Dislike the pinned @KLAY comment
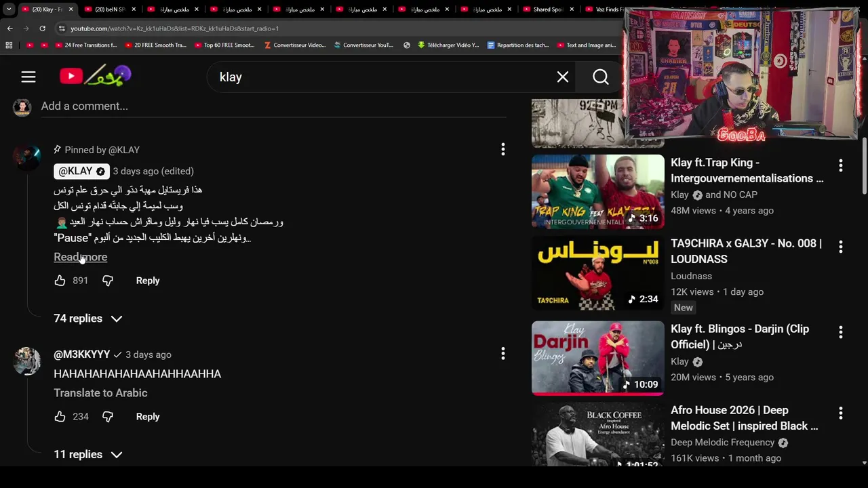Viewport: 868px width, 488px height. tap(107, 280)
